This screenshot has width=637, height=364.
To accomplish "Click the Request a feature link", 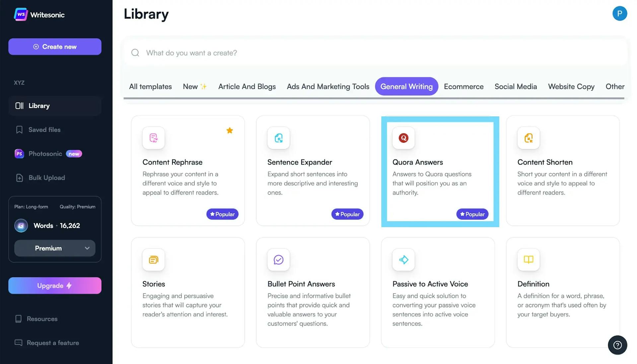I will click(53, 342).
